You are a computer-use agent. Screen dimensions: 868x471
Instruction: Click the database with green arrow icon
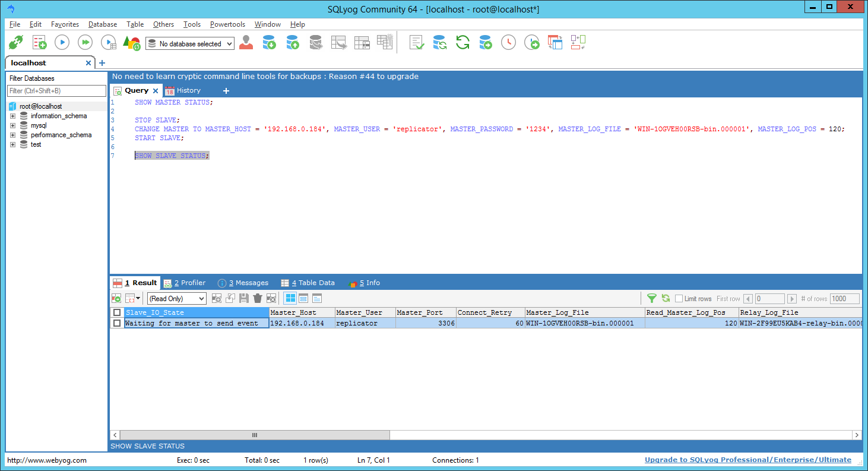point(486,43)
